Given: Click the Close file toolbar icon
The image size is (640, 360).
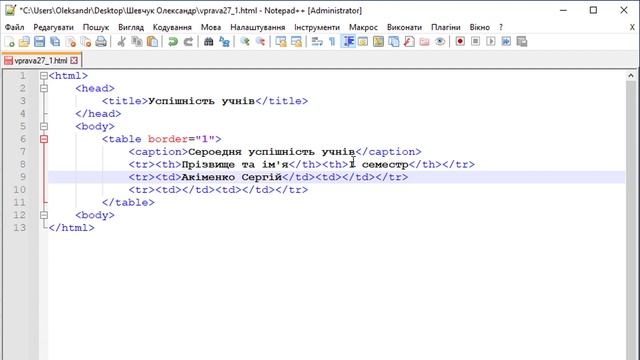Looking at the screenshot, I should click(71, 42).
